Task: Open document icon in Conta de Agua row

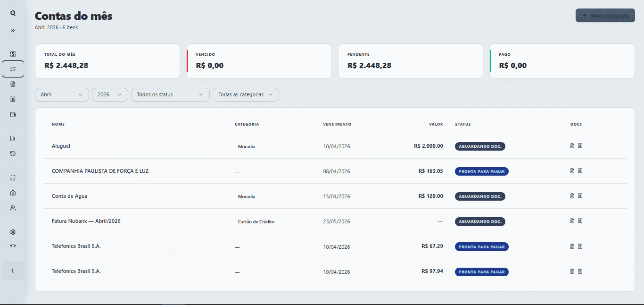Action: point(572,196)
